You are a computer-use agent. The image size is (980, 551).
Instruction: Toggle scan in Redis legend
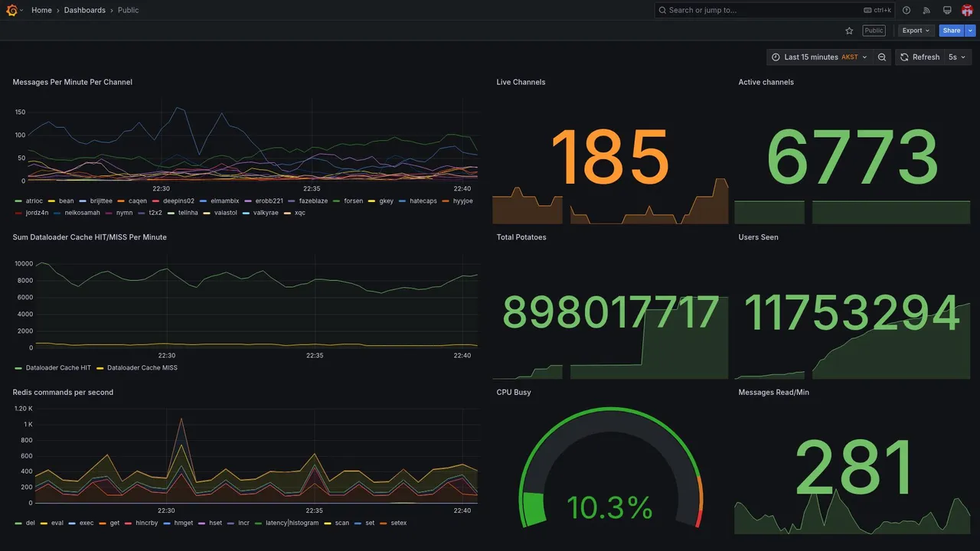(342, 523)
